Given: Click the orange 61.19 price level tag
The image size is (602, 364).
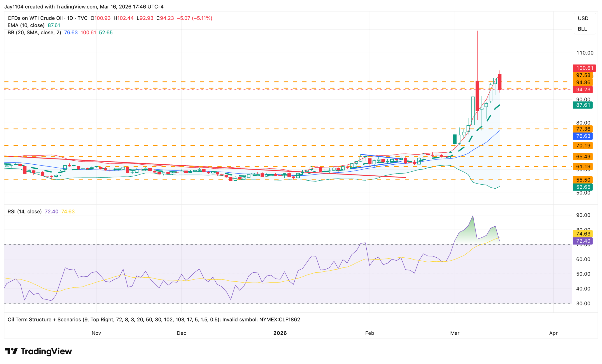Looking at the screenshot, I should tap(583, 167).
